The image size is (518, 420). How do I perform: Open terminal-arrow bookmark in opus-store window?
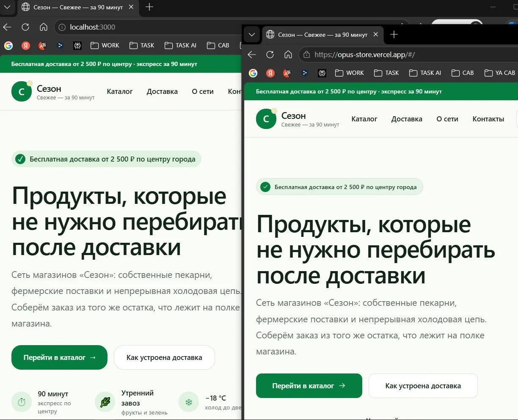click(x=305, y=73)
